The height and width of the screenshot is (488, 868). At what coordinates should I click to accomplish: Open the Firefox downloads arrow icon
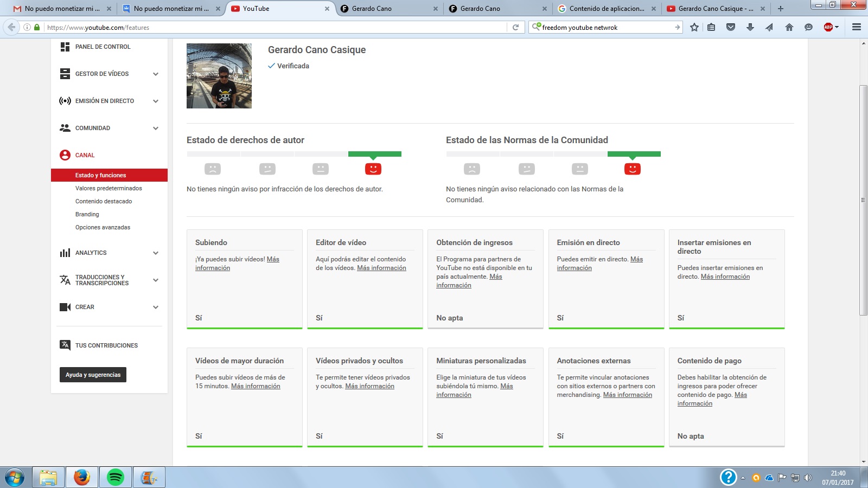(x=750, y=27)
